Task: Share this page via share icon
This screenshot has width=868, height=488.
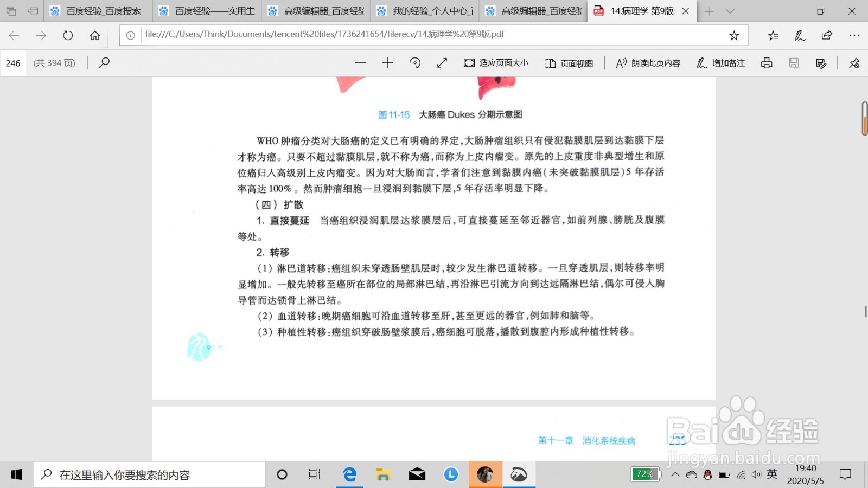Action: tap(827, 35)
